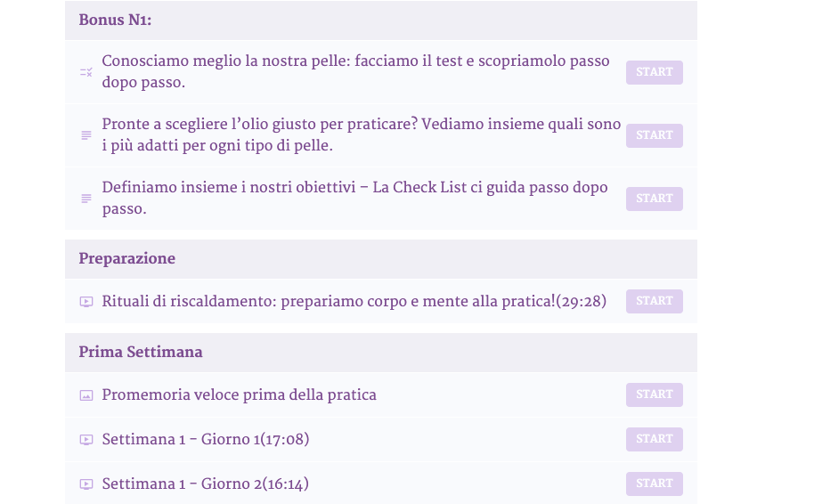Click video icon beside Settimana 1 Giorno 2
This screenshot has width=814, height=504.
pyautogui.click(x=86, y=484)
